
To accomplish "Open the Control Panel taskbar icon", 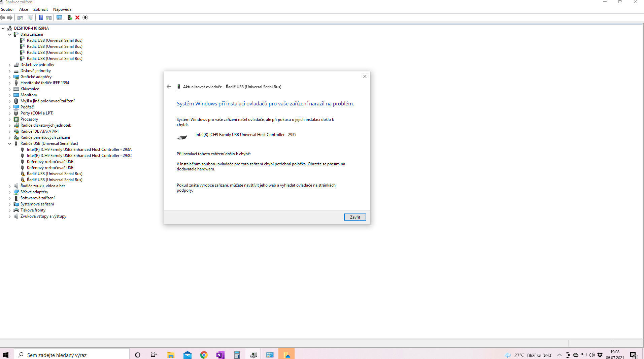I will click(270, 355).
